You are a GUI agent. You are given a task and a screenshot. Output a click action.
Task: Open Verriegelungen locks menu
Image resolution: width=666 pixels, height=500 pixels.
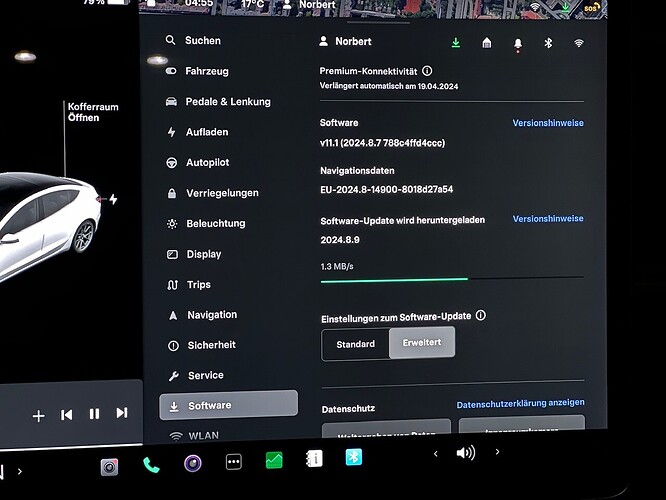(x=212, y=193)
